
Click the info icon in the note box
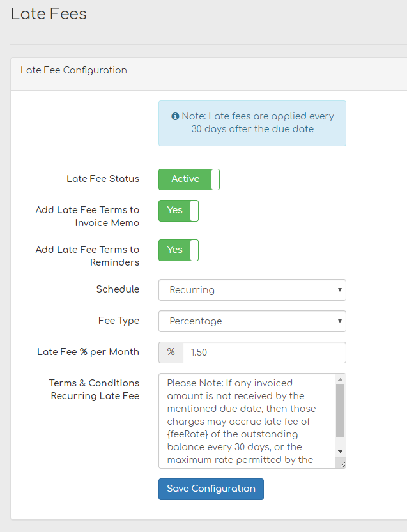point(176,116)
